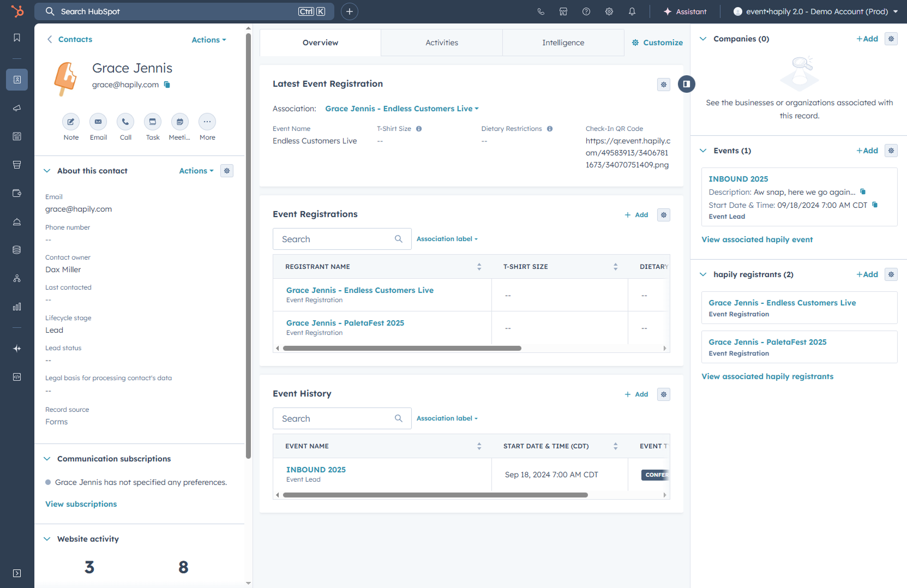This screenshot has width=907, height=588.
Task: Show Dietary Restrictions info tooltip icon
Action: coord(550,129)
